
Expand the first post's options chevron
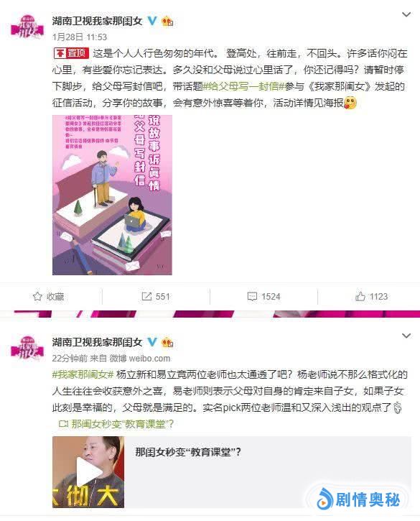click(x=406, y=14)
